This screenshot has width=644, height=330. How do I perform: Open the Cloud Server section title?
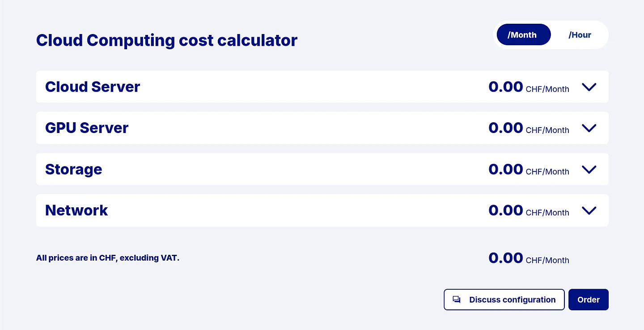tap(93, 87)
